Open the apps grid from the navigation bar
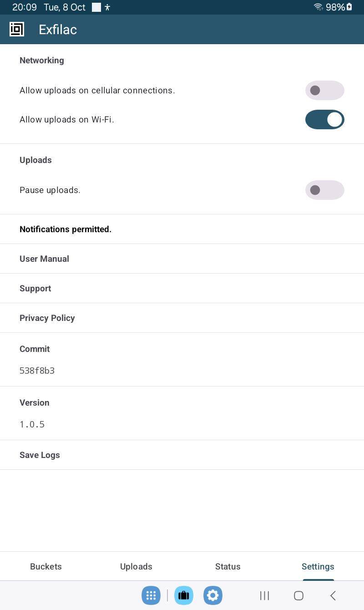364x610 pixels. point(151,595)
